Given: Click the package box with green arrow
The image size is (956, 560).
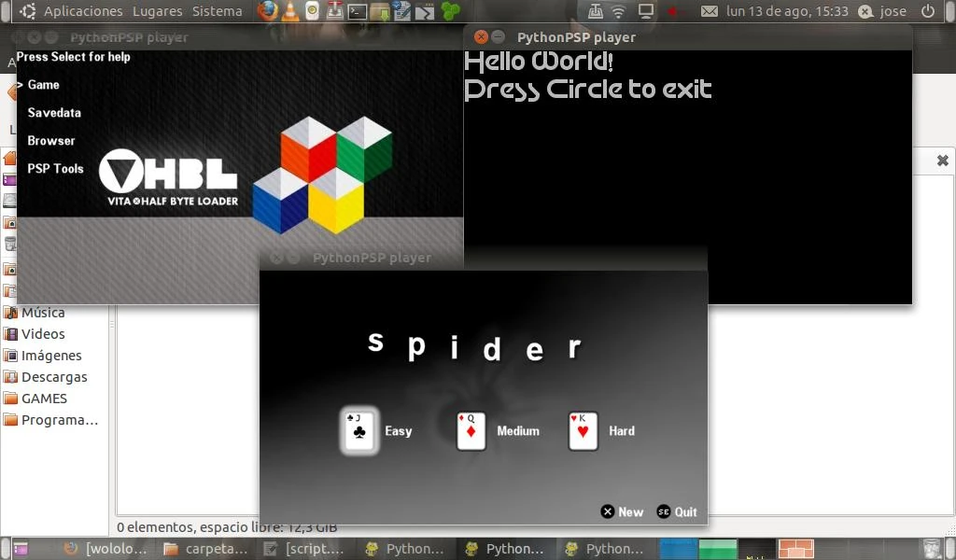Looking at the screenshot, I should pyautogui.click(x=380, y=11).
